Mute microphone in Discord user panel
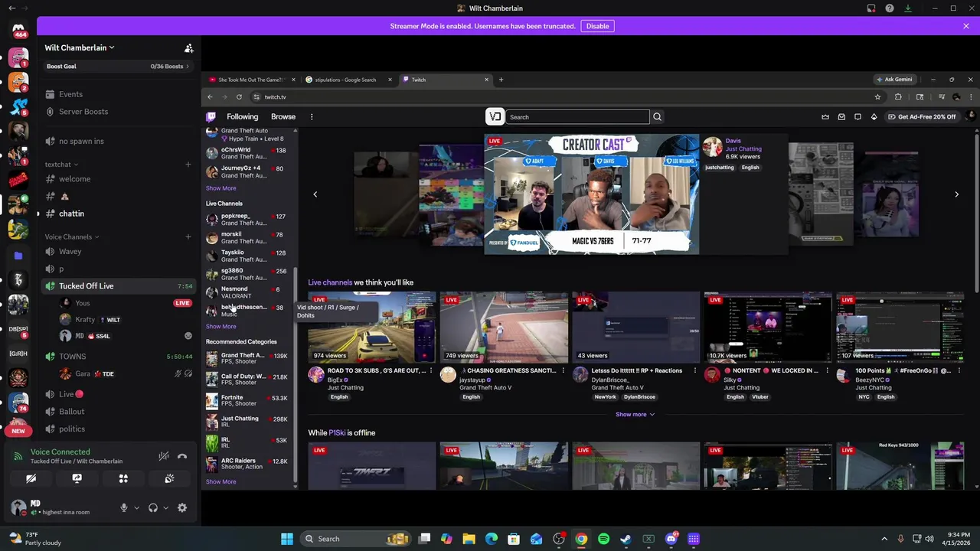Viewport: 980px width, 551px height. coord(123,507)
